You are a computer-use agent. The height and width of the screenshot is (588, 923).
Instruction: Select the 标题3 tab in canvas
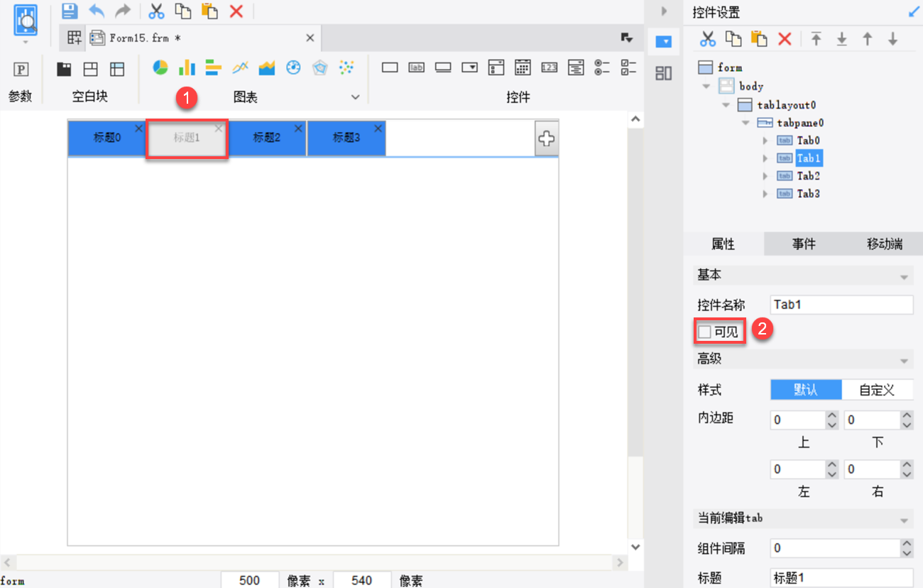pyautogui.click(x=346, y=138)
